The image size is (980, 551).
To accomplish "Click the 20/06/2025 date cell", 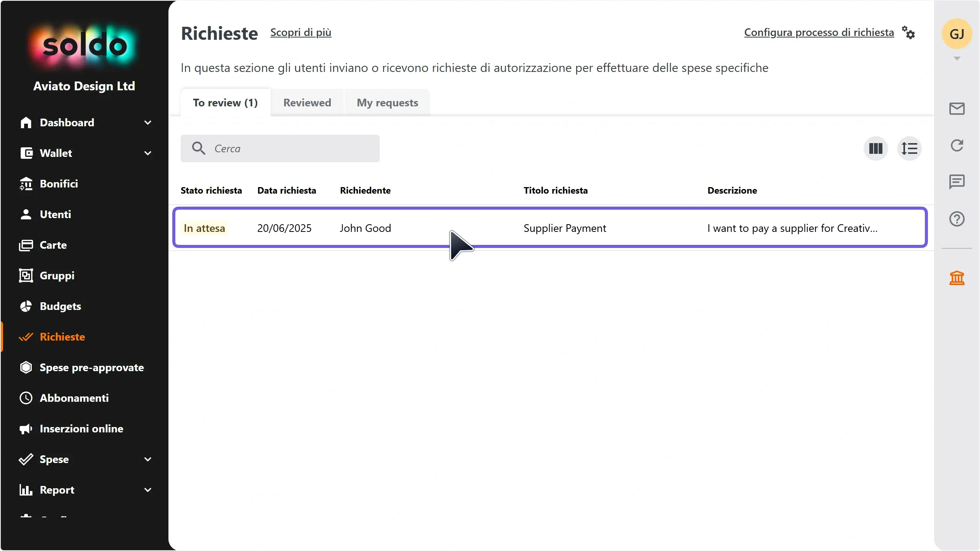I will (x=284, y=228).
